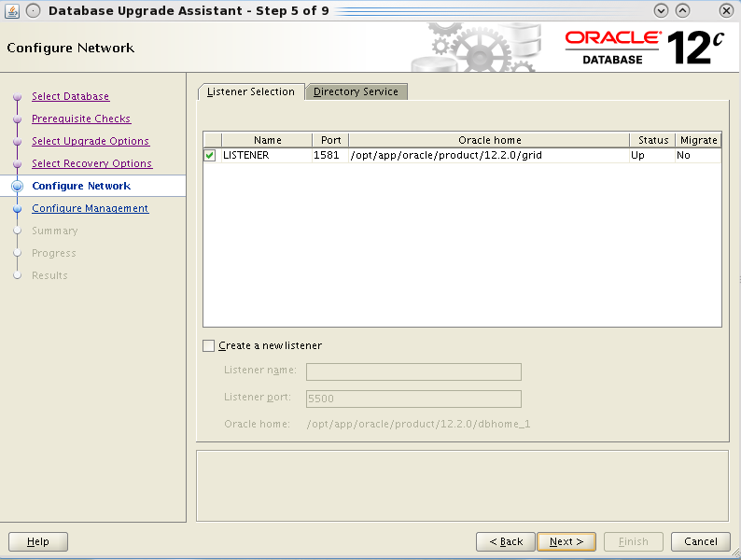The height and width of the screenshot is (560, 741).
Task: Click the Help button
Action: pyautogui.click(x=38, y=541)
